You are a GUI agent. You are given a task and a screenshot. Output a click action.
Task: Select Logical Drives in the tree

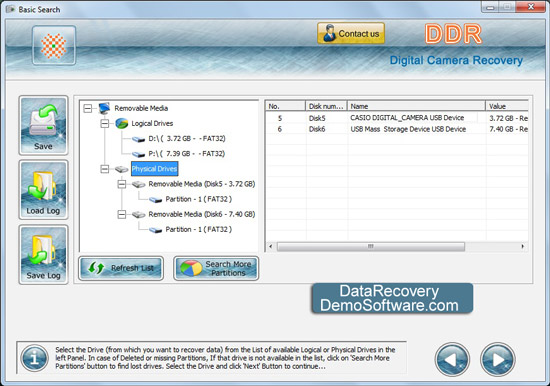coord(152,124)
